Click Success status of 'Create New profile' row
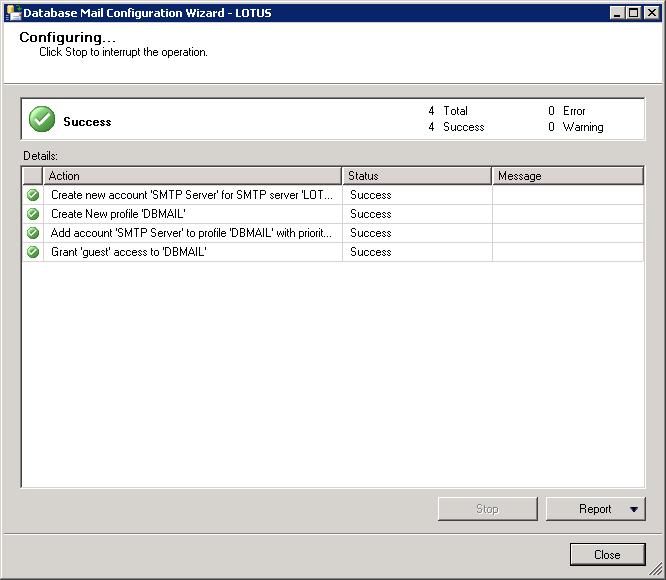The width and height of the screenshot is (666, 580). coord(370,214)
